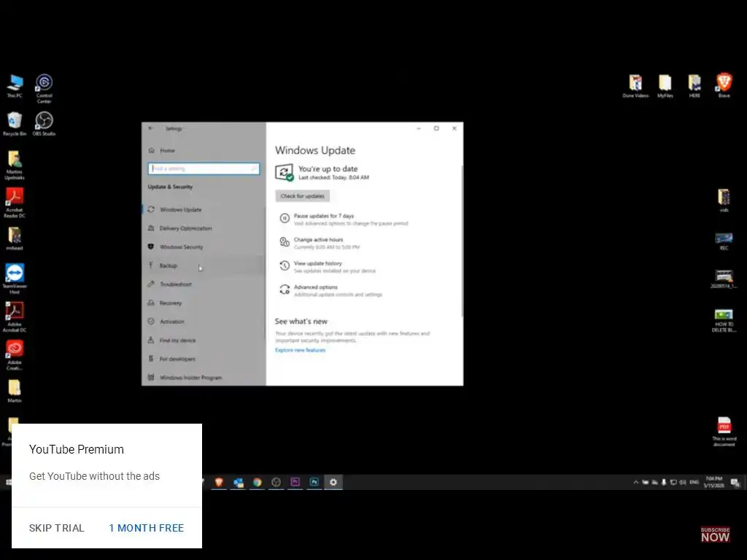Select the Martins Upelnieks user folder
Image resolution: width=747 pixels, height=560 pixels.
(x=15, y=165)
